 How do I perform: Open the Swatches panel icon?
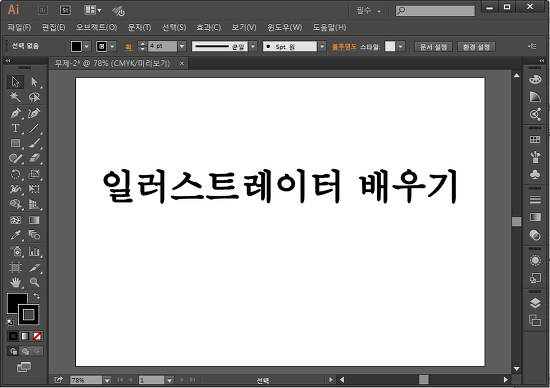(x=535, y=140)
